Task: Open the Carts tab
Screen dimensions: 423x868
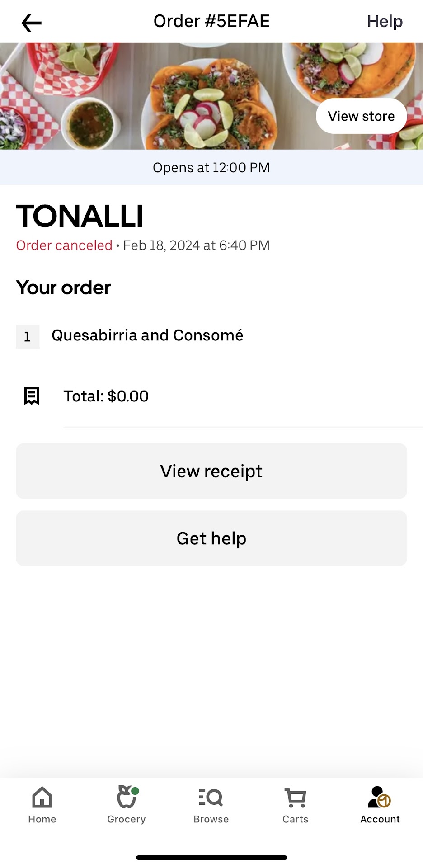Action: [x=296, y=805]
